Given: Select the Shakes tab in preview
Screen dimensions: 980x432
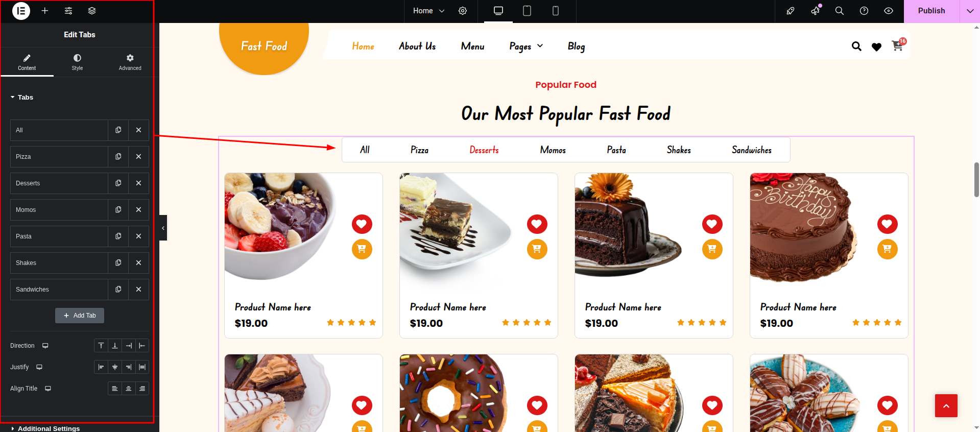Looking at the screenshot, I should pyautogui.click(x=679, y=150).
